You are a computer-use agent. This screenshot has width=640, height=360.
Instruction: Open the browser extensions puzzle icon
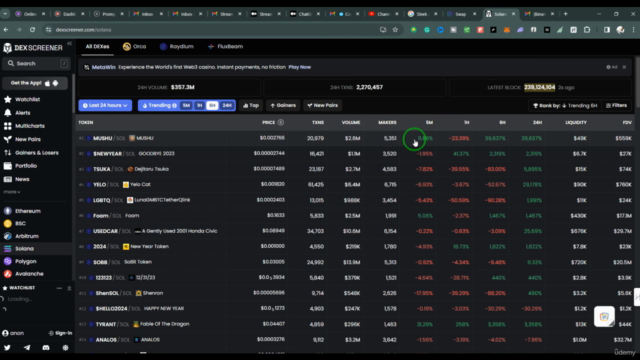coord(587,30)
